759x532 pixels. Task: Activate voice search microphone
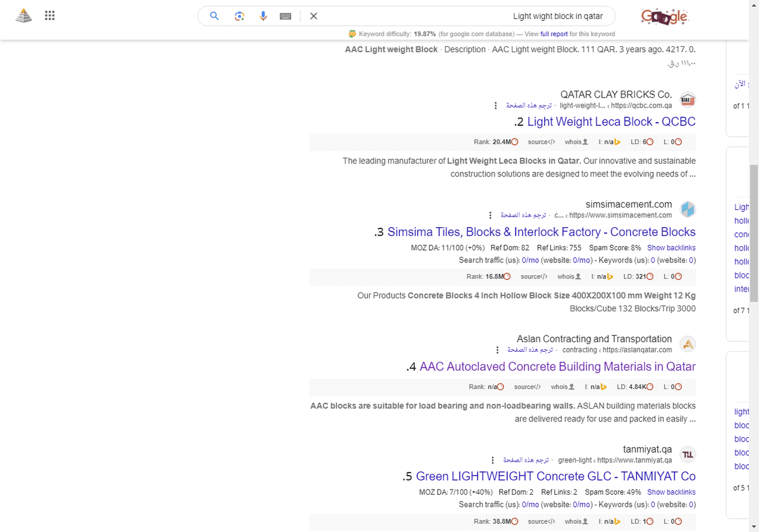tap(263, 16)
